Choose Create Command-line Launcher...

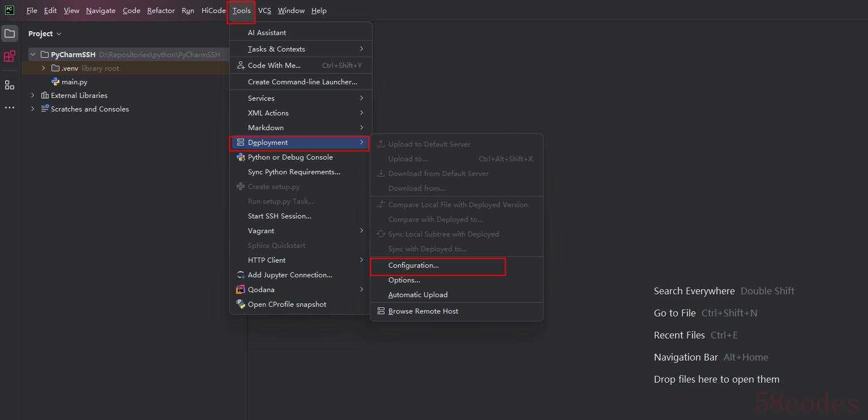pos(301,82)
